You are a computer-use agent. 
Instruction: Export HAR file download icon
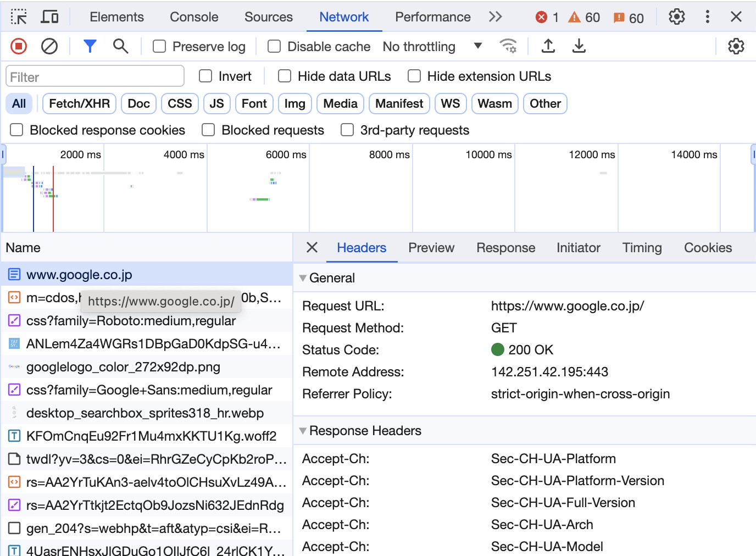pos(579,46)
